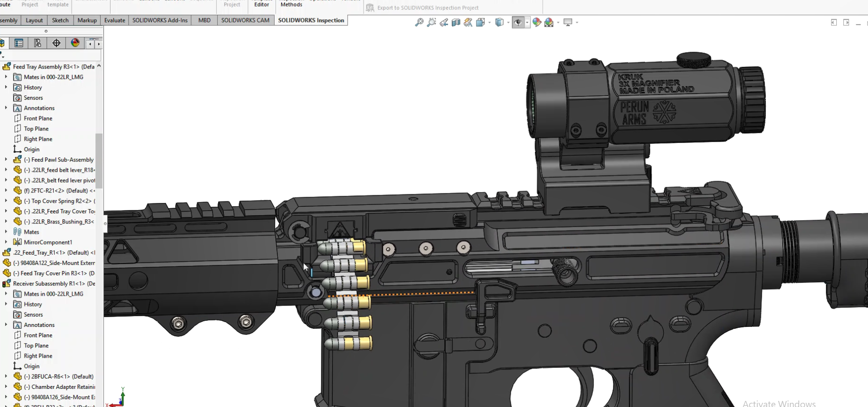
Task: Select the Zoom to Area tool
Action: tap(431, 22)
